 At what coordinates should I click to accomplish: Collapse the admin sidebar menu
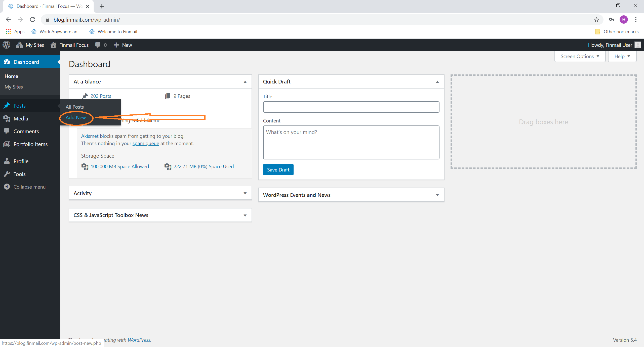(30, 187)
